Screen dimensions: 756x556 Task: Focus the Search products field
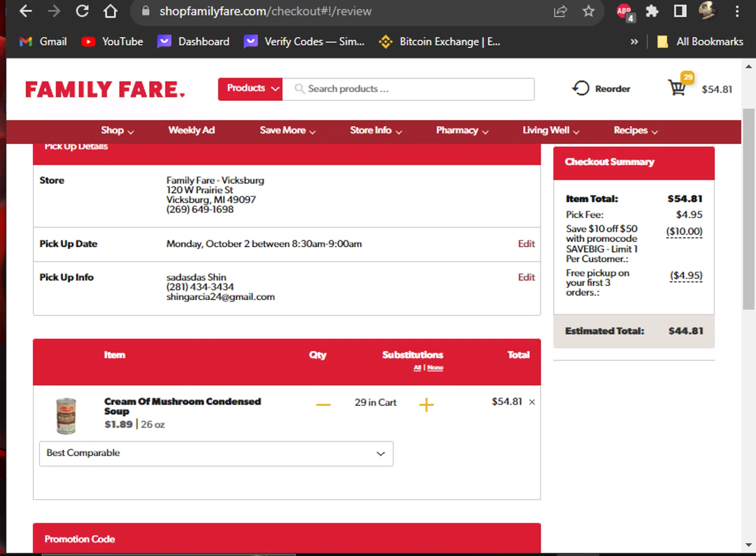coord(408,89)
